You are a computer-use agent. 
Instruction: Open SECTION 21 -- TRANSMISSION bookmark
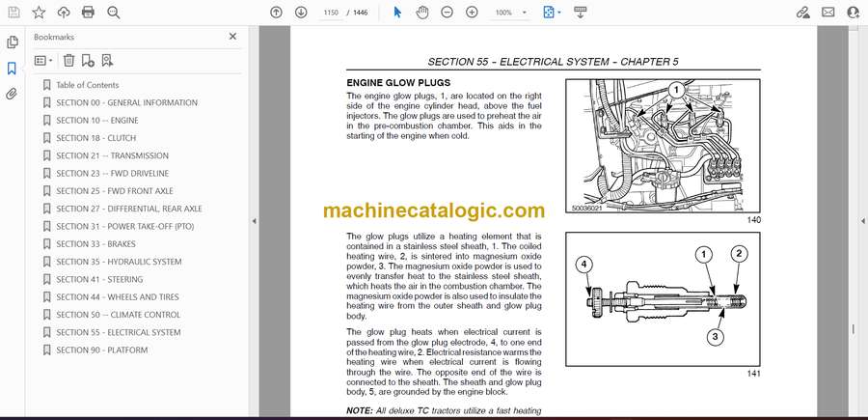(113, 155)
